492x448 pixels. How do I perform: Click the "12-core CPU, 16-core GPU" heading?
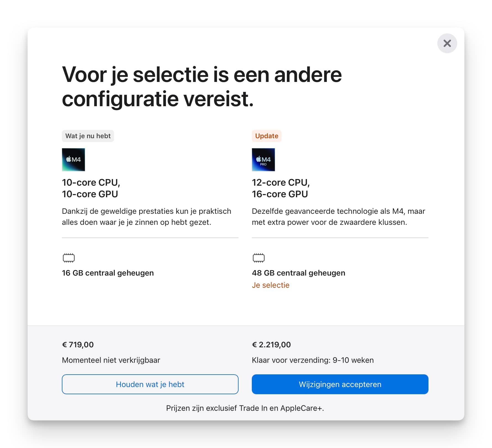click(x=281, y=188)
